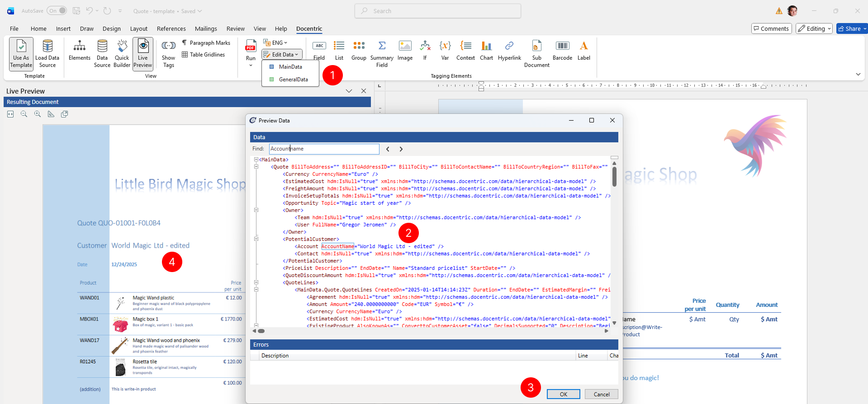
Task: Open the Editing mode dropdown
Action: click(814, 28)
